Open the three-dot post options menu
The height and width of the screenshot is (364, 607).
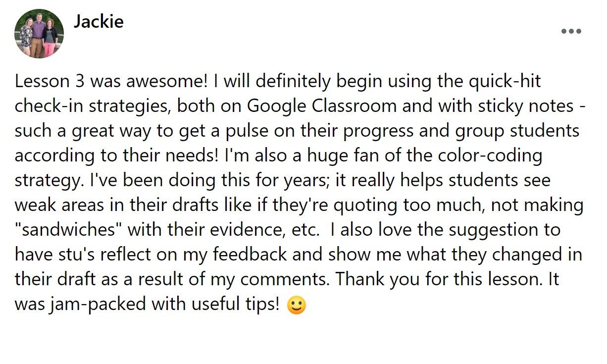pyautogui.click(x=571, y=32)
